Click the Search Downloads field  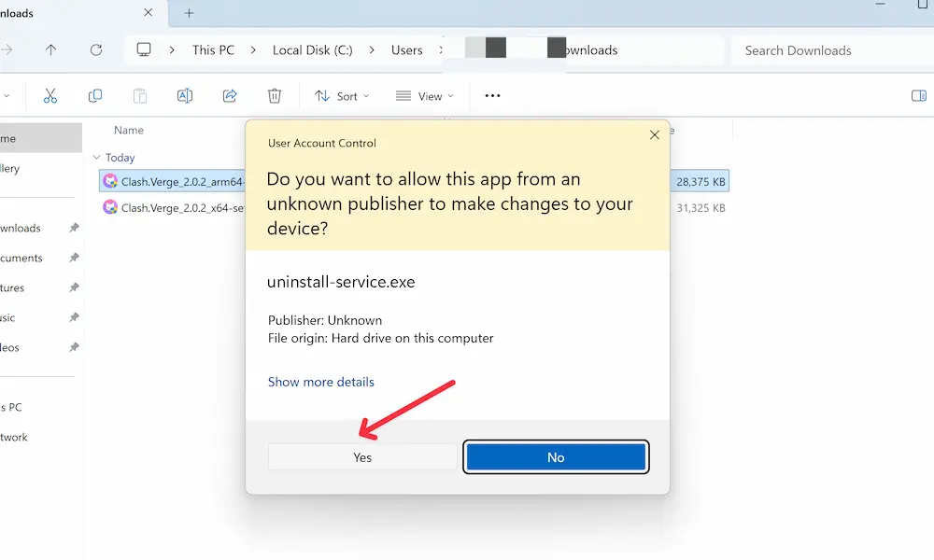pyautogui.click(x=827, y=50)
